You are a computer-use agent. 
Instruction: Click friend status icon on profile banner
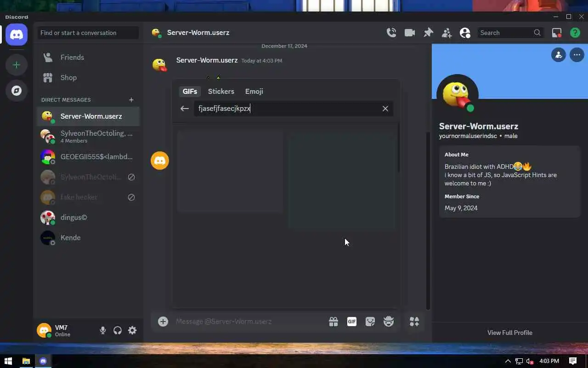pos(559,55)
